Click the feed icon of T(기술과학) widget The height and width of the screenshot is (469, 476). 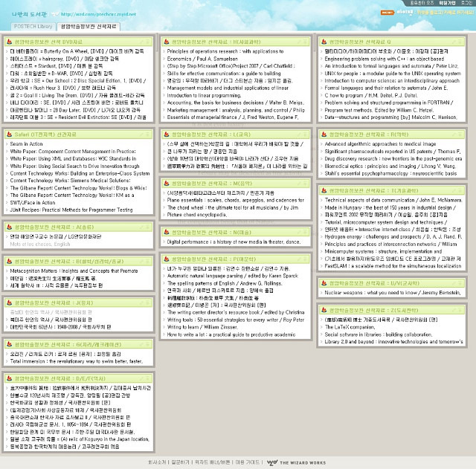coord(324,190)
